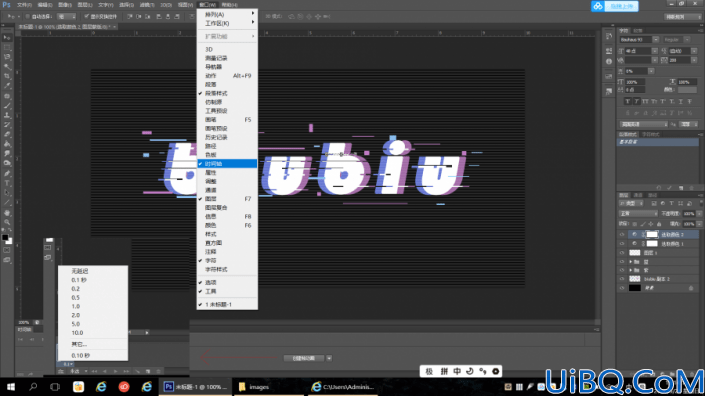The image size is (705, 396).
Task: Toggle visibility of 选取颜色 2 layer
Action: (x=622, y=235)
